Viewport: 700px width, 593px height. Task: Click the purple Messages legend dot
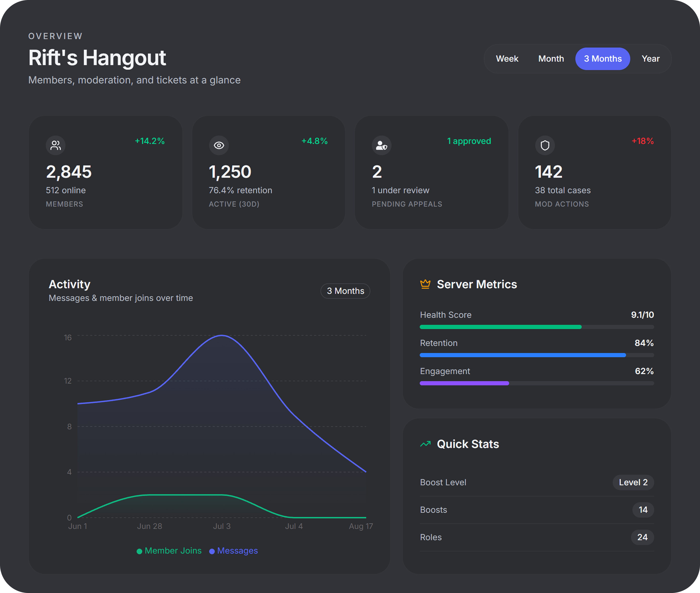pyautogui.click(x=212, y=551)
